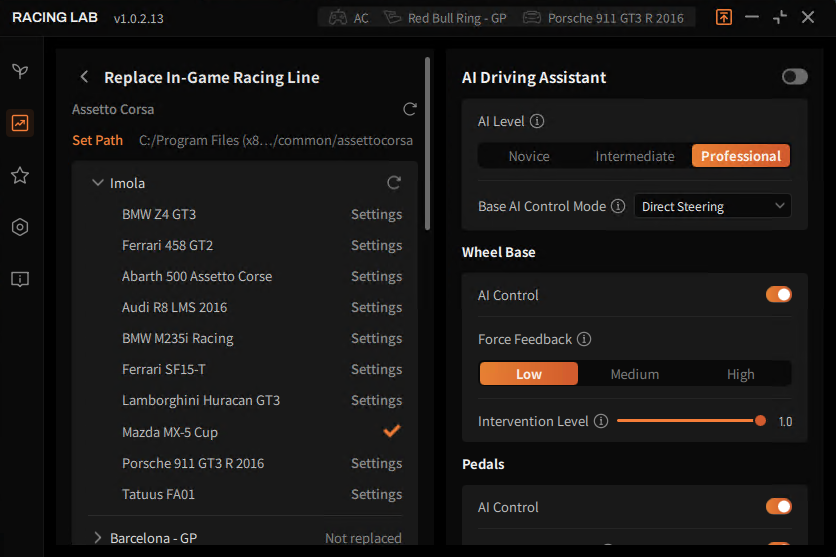The width and height of the screenshot is (836, 557).
Task: Open the Direct Steering control mode dropdown
Action: click(712, 206)
